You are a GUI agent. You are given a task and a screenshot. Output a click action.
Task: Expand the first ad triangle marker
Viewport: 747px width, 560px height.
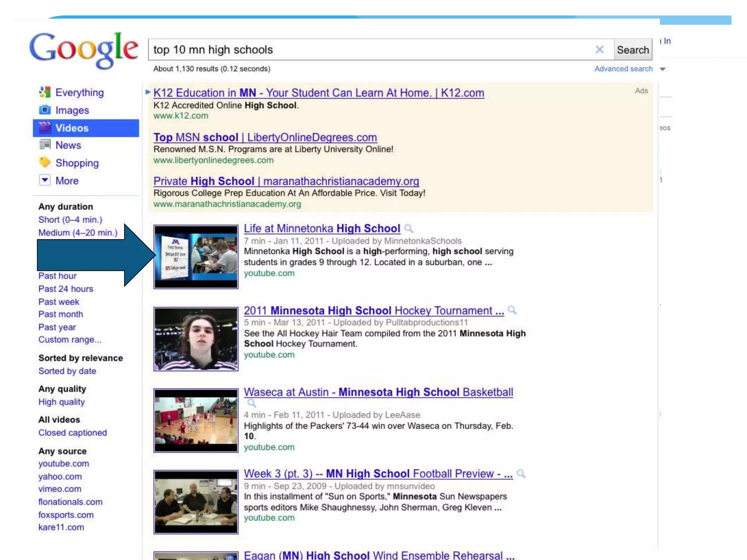148,92
